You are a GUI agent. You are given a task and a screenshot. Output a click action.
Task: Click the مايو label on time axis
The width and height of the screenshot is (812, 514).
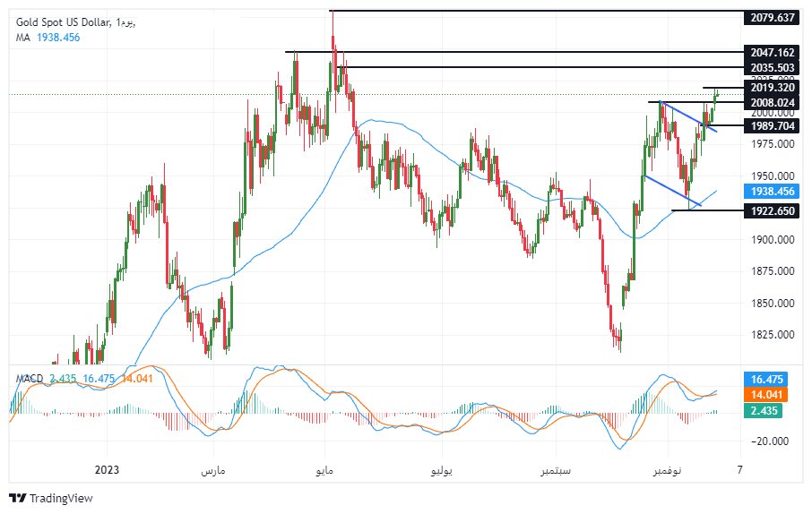point(324,470)
